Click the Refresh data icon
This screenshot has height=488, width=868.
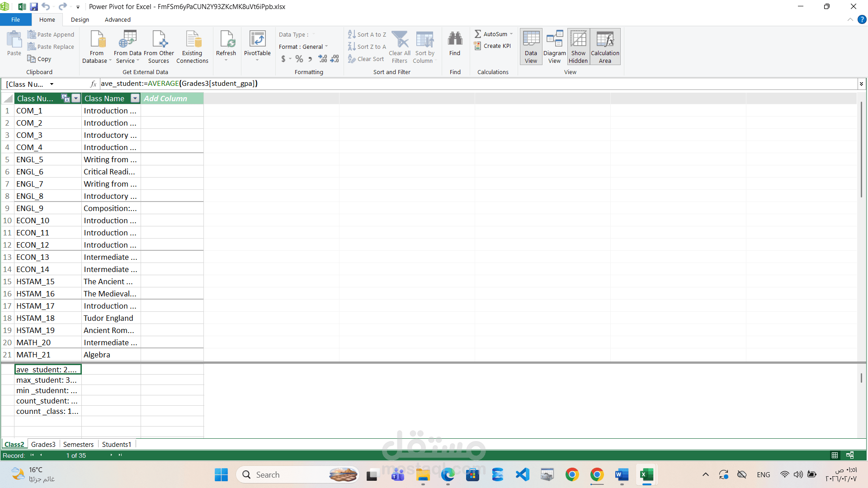226,39
